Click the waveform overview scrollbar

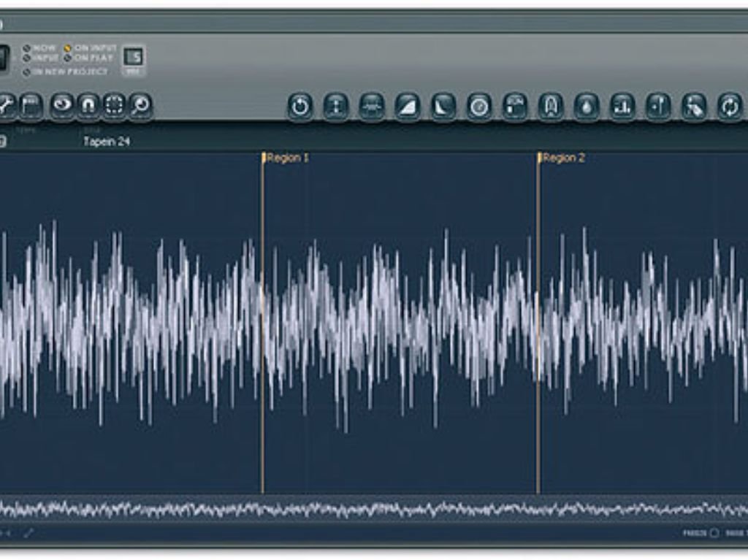374,509
